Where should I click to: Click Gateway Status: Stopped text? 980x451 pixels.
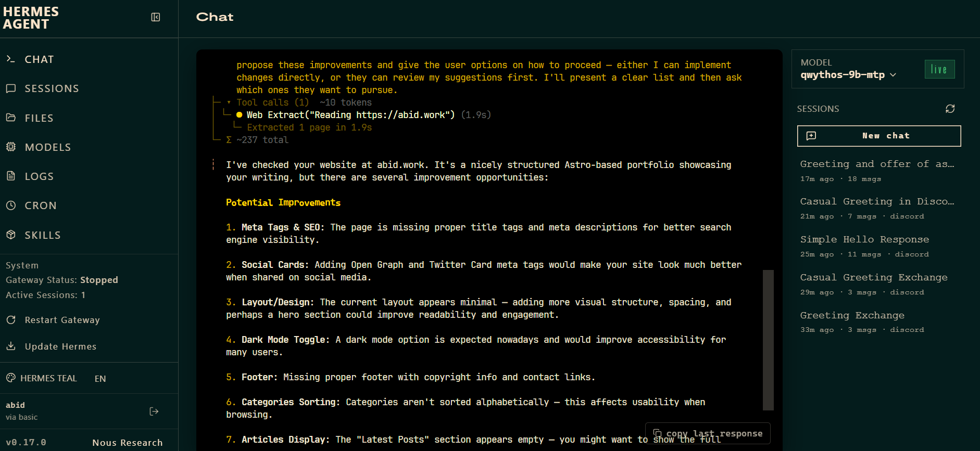(62, 280)
